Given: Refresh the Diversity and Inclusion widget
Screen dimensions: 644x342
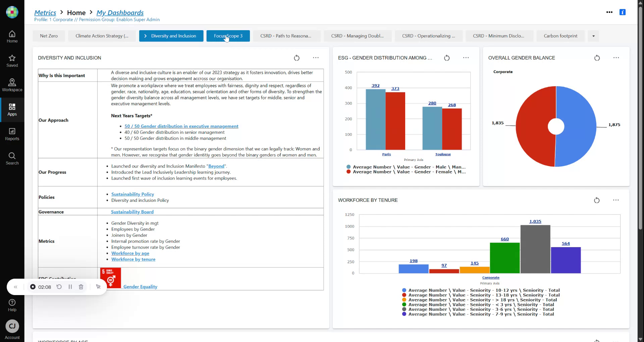Looking at the screenshot, I should point(297,58).
